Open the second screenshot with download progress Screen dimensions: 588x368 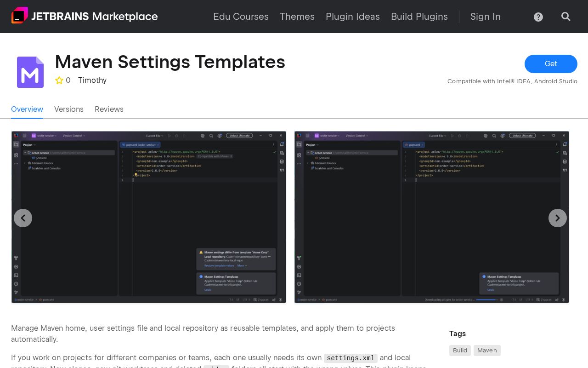point(432,217)
